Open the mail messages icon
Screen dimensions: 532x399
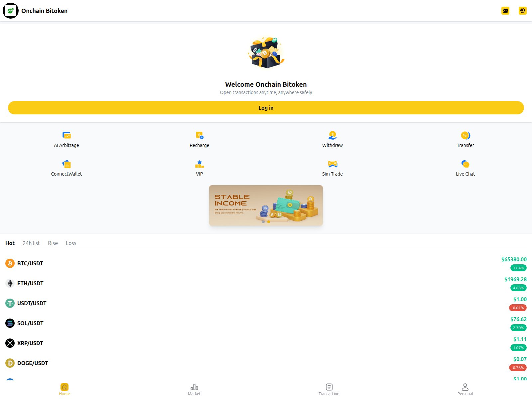pyautogui.click(x=505, y=11)
